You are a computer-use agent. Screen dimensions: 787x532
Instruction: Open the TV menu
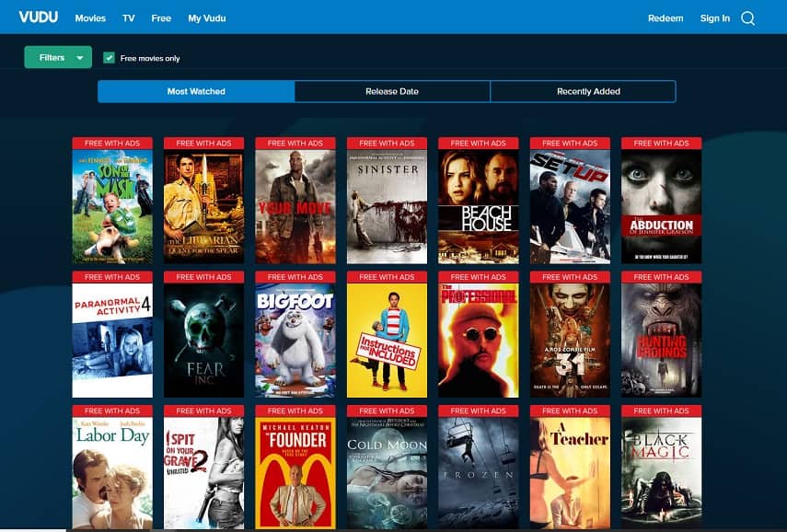tap(129, 18)
